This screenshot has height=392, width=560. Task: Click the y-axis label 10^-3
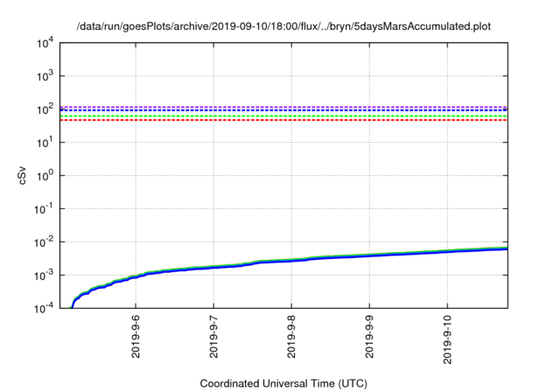pos(45,276)
